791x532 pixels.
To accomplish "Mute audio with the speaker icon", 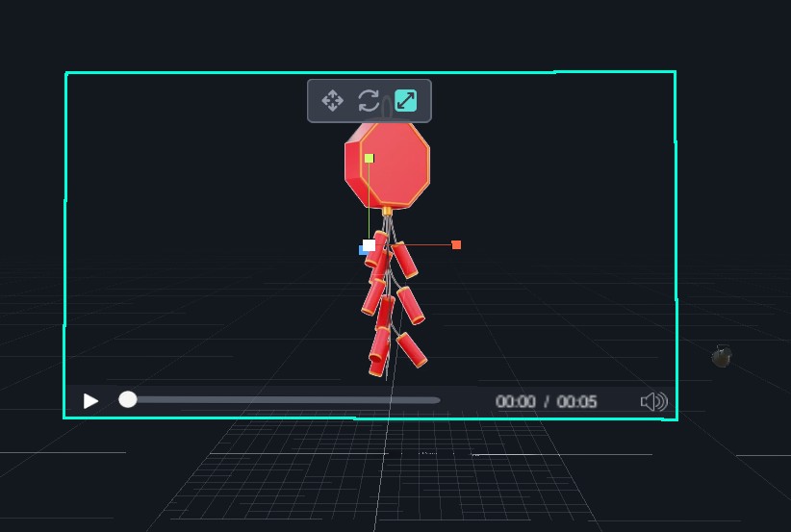I will tap(653, 402).
